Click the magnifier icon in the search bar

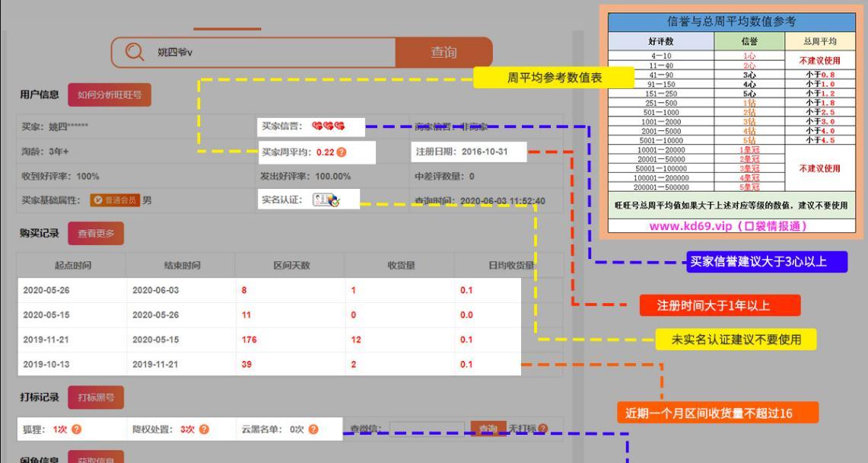134,52
